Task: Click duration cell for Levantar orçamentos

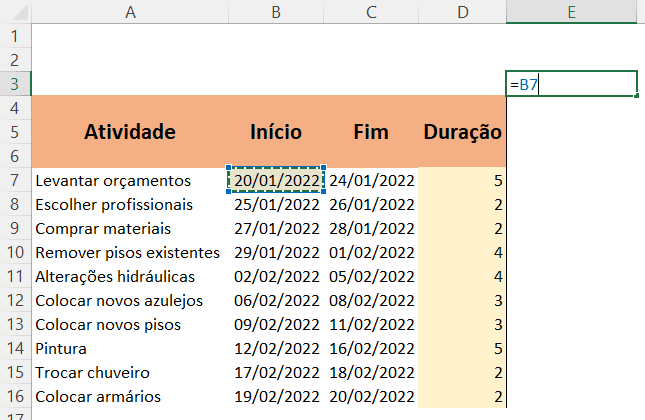Action: [461, 180]
